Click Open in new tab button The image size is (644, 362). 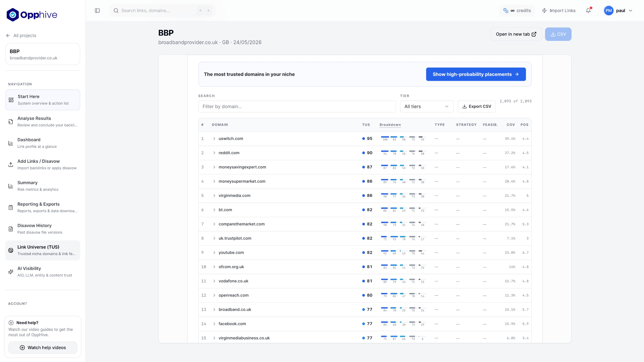click(x=516, y=34)
